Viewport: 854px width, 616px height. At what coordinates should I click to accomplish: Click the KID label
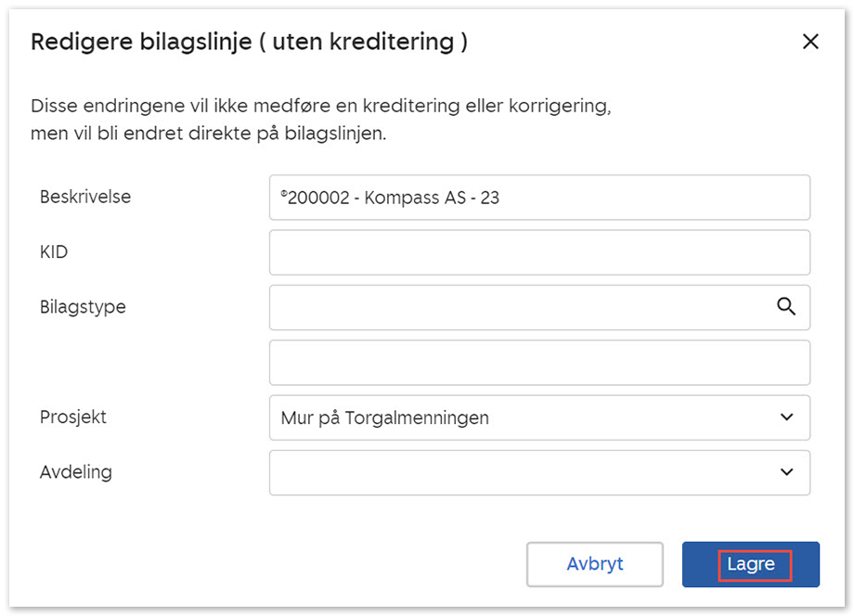[54, 251]
